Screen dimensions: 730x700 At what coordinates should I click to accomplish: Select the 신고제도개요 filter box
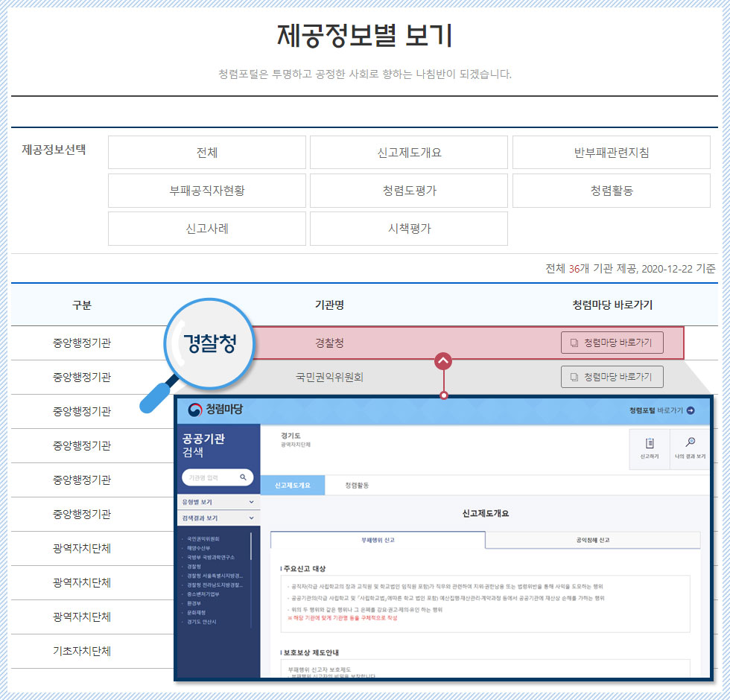click(x=409, y=152)
